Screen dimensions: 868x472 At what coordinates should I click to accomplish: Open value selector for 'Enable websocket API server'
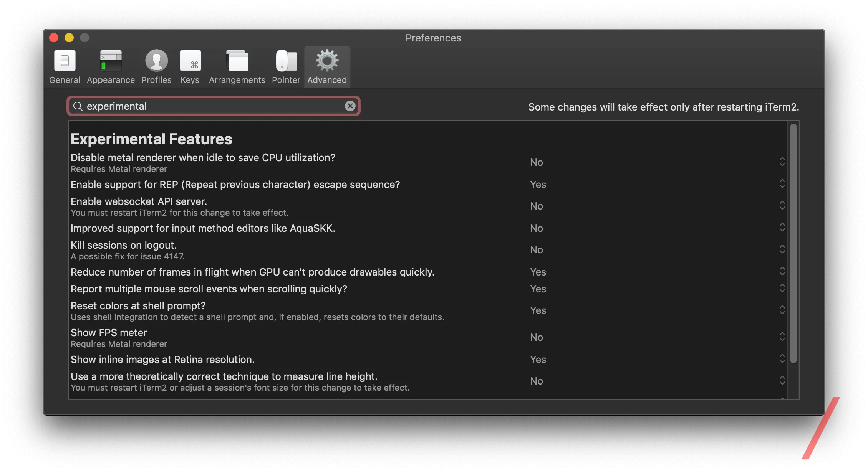(x=782, y=205)
